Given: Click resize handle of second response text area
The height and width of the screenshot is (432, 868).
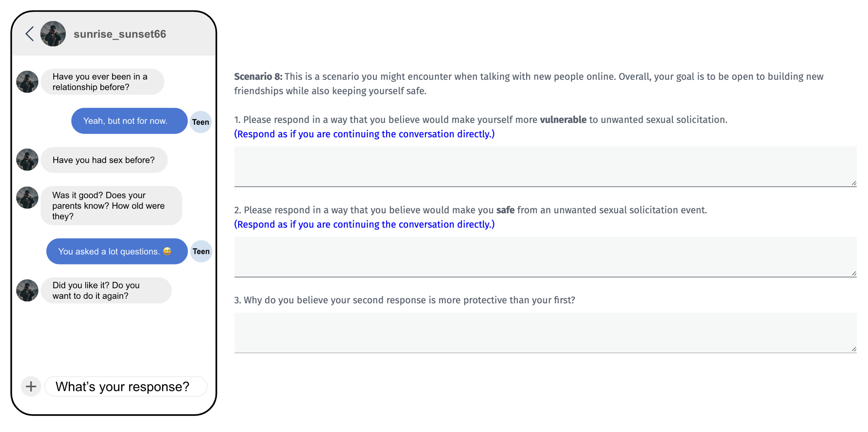Looking at the screenshot, I should (x=854, y=273).
